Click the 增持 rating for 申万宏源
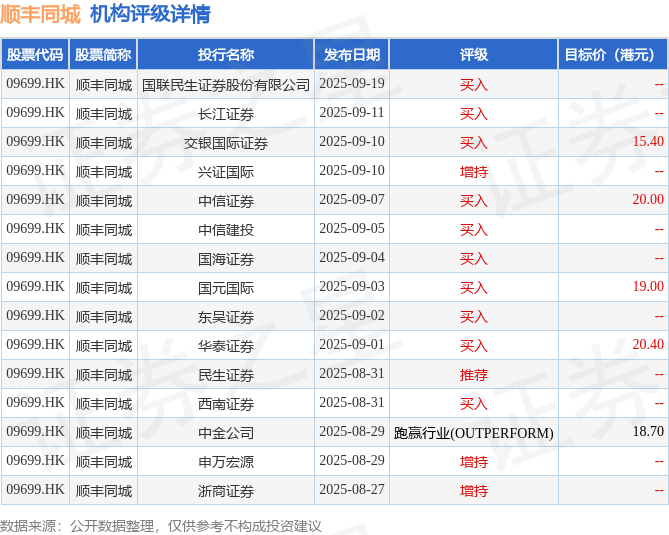The height and width of the screenshot is (535, 669). pyautogui.click(x=474, y=462)
